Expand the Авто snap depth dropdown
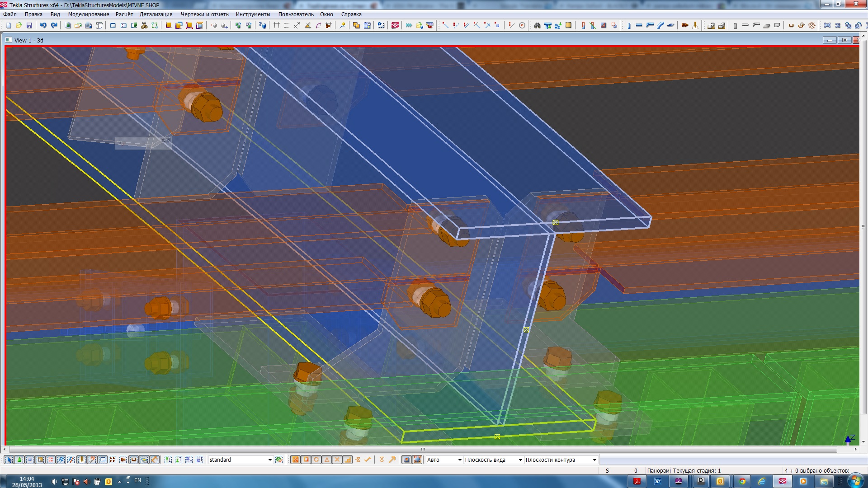Image resolution: width=868 pixels, height=488 pixels. coord(459,460)
